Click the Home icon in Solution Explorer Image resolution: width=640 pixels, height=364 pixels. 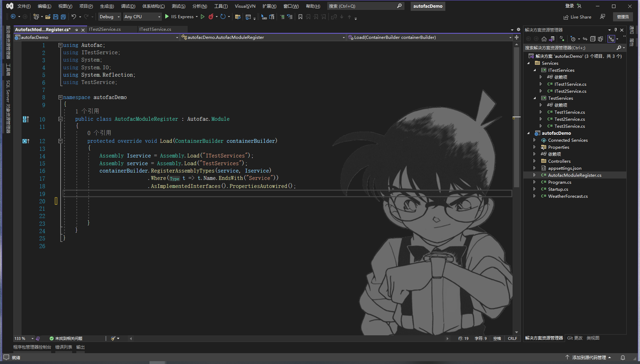point(544,39)
